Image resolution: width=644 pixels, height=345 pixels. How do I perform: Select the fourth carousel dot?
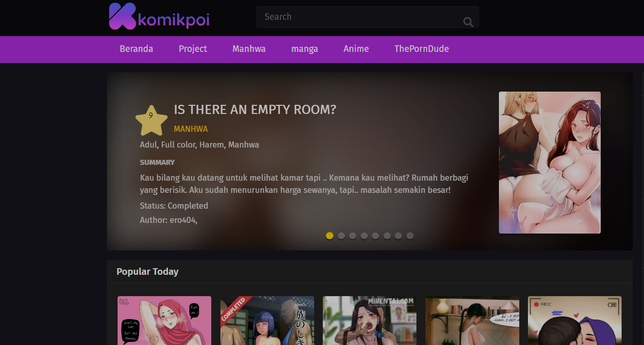(x=364, y=236)
